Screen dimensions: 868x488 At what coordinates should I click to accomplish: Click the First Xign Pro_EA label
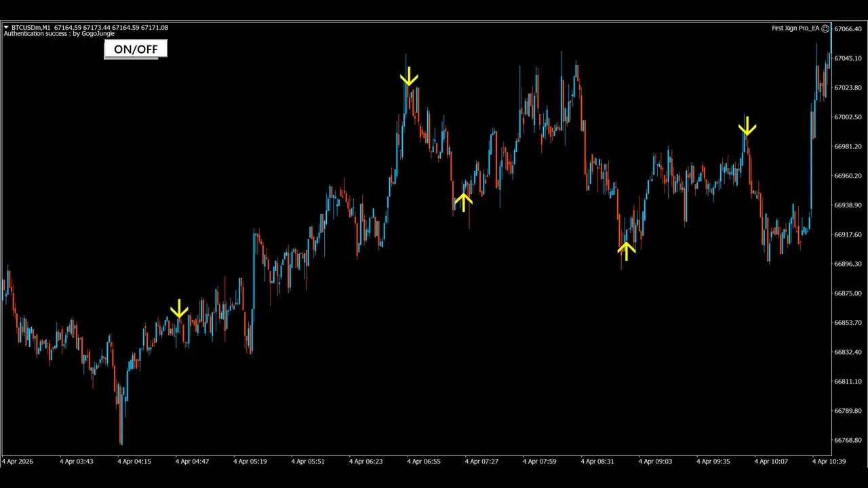795,28
